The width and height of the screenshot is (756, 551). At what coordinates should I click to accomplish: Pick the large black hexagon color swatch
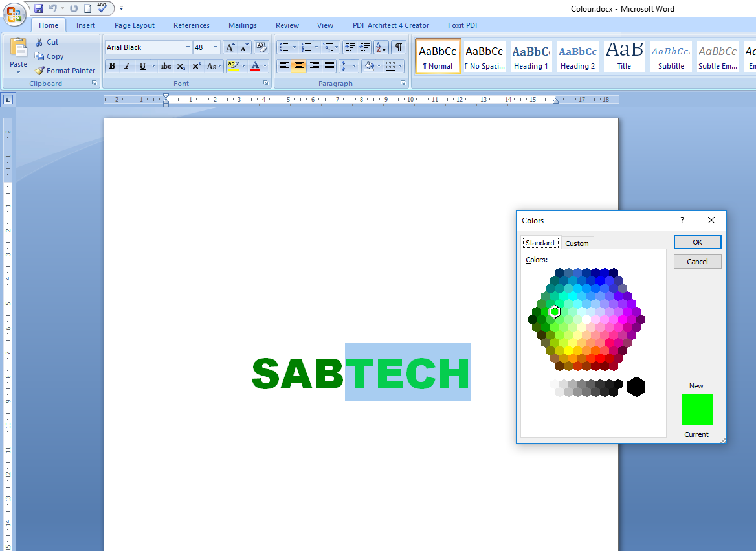point(636,387)
